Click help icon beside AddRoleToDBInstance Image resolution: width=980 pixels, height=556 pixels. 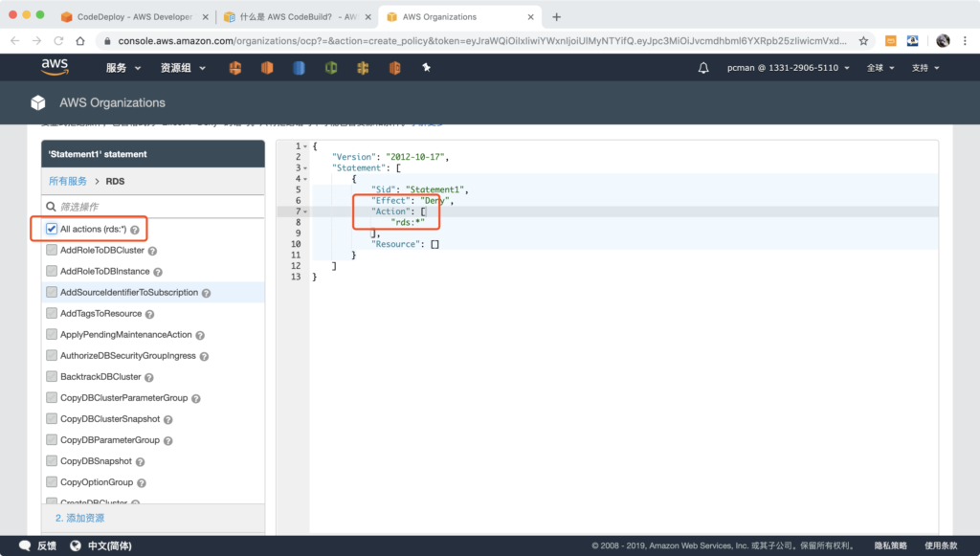point(158,273)
